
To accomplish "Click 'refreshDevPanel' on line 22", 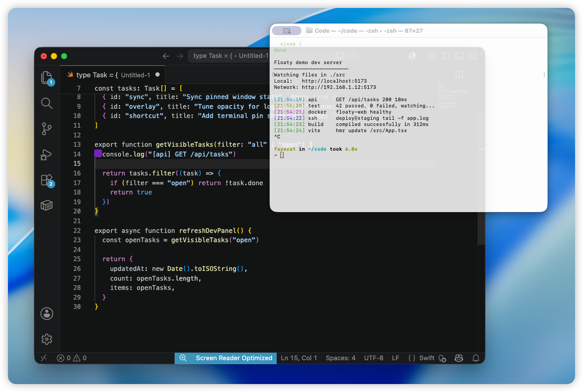I will 207,231.
